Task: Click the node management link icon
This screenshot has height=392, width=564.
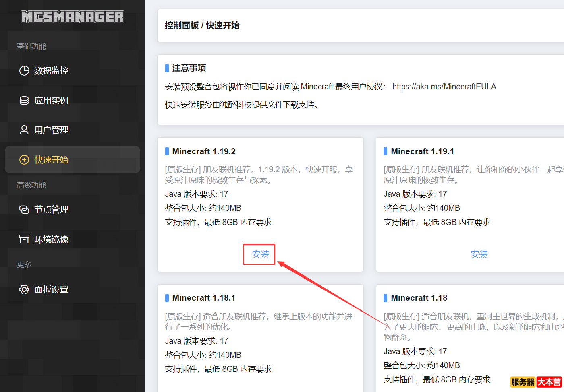Action: [x=24, y=210]
